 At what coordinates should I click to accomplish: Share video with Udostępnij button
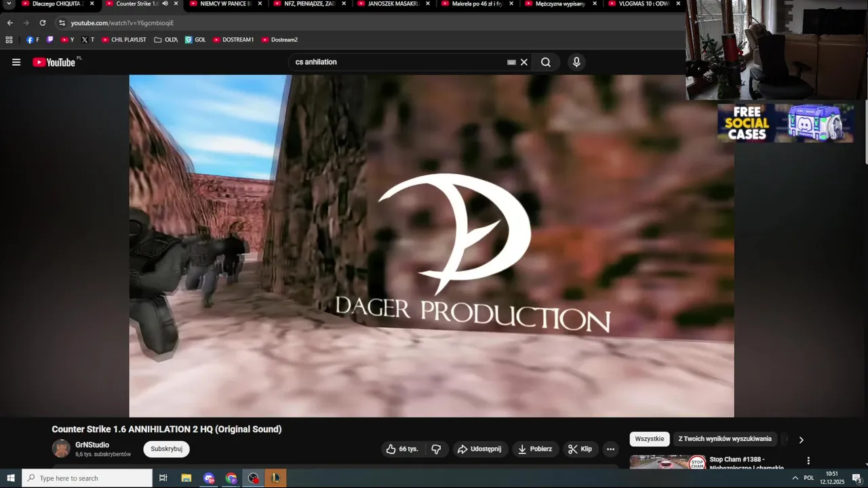pyautogui.click(x=479, y=449)
